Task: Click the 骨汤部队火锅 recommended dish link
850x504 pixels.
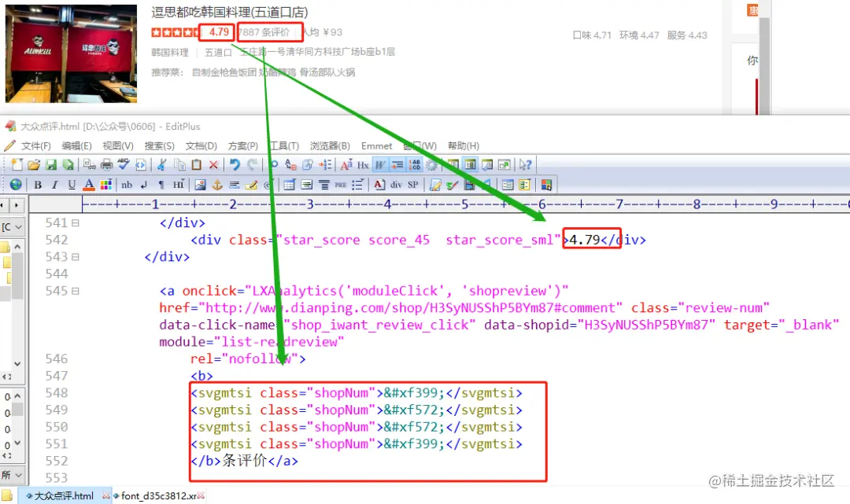Action: [327, 72]
